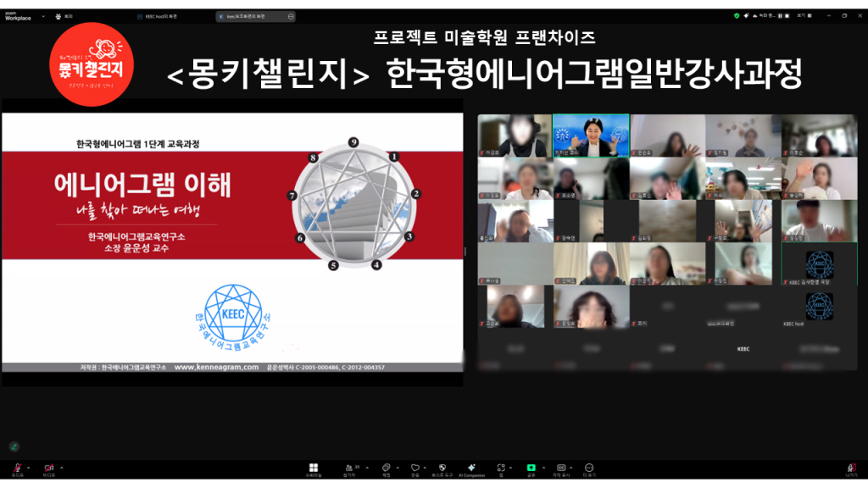Screen dimensions: 868x488
Task: Expand the video options arrow
Action: pyautogui.click(x=61, y=468)
